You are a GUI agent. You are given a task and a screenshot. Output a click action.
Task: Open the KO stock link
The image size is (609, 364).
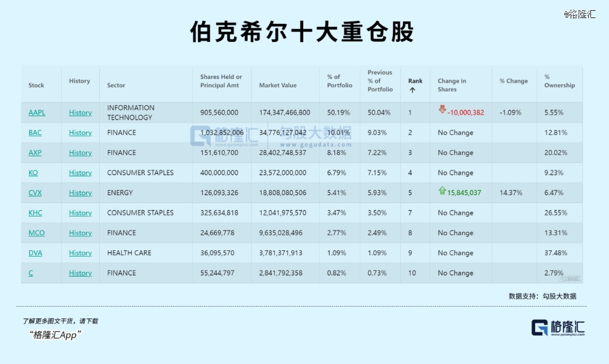[33, 172]
